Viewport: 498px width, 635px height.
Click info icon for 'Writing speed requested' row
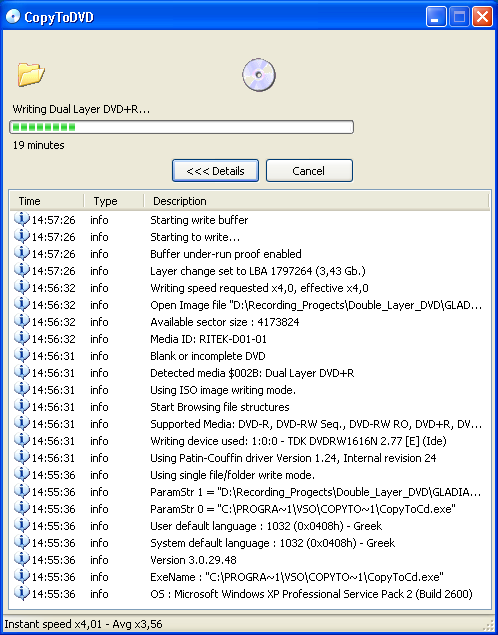tap(21, 288)
